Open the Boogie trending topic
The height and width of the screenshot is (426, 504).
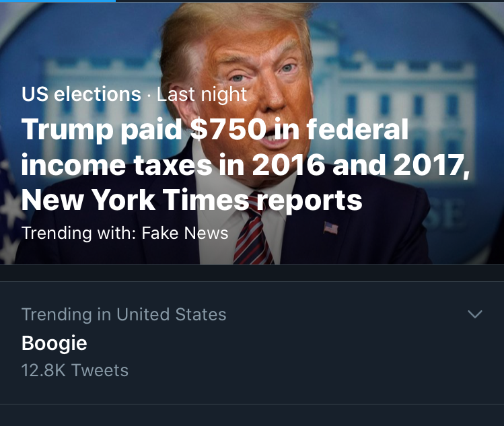pyautogui.click(x=55, y=343)
